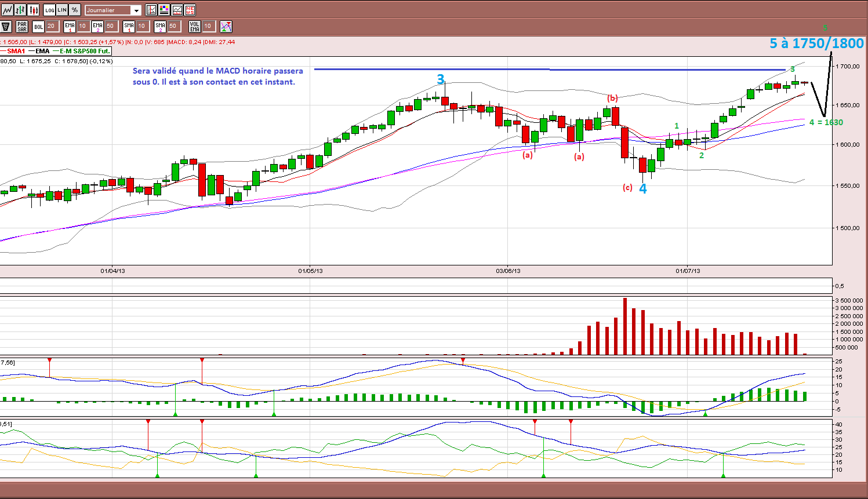Select the bar chart (OHLC) icon
This screenshot has width=868, height=499.
pos(20,10)
